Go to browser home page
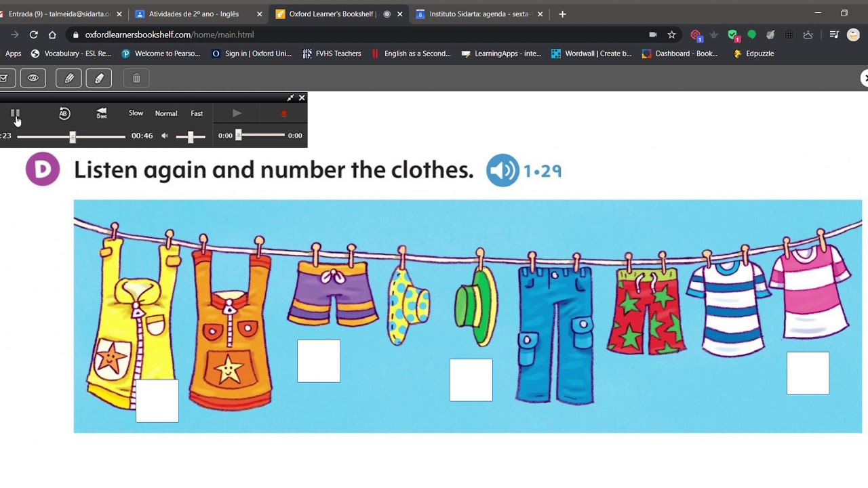This screenshot has width=868, height=488. [x=52, y=35]
